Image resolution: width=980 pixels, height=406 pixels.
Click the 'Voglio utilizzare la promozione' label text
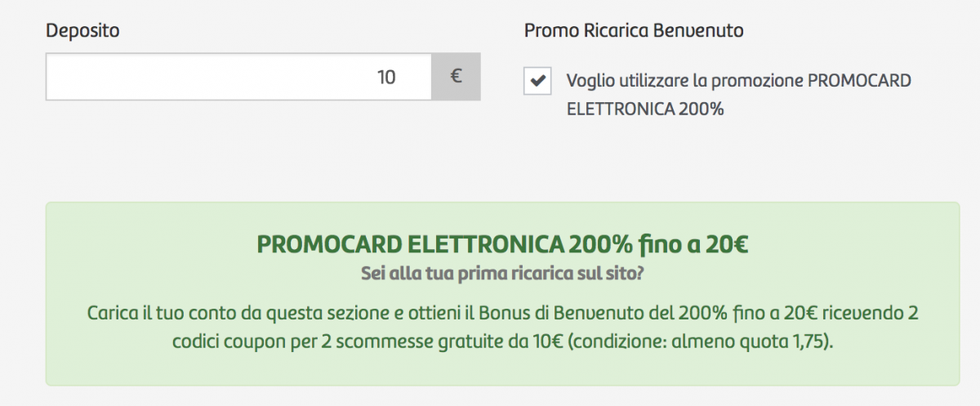pos(686,82)
